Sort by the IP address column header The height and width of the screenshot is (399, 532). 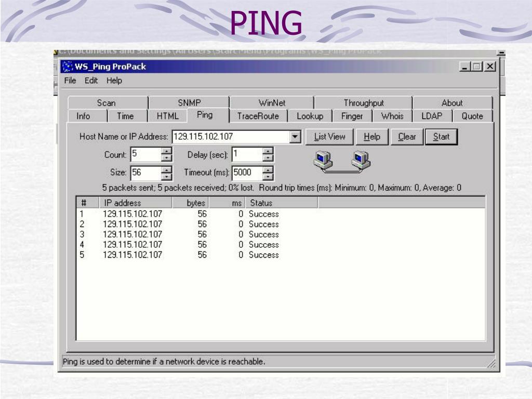coord(136,203)
